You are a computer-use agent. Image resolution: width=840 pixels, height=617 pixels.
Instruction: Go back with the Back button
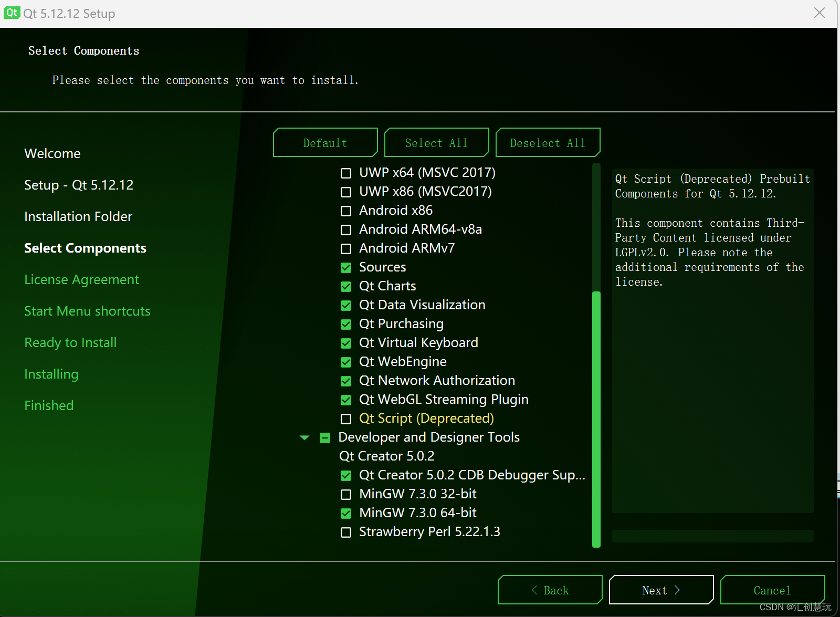coord(550,590)
